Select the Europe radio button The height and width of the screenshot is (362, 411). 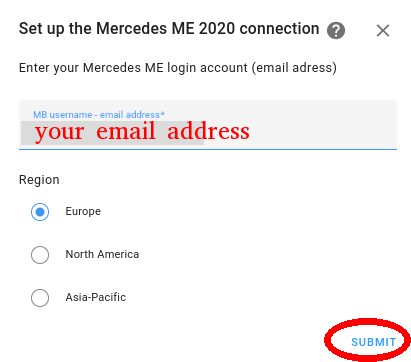tap(40, 212)
